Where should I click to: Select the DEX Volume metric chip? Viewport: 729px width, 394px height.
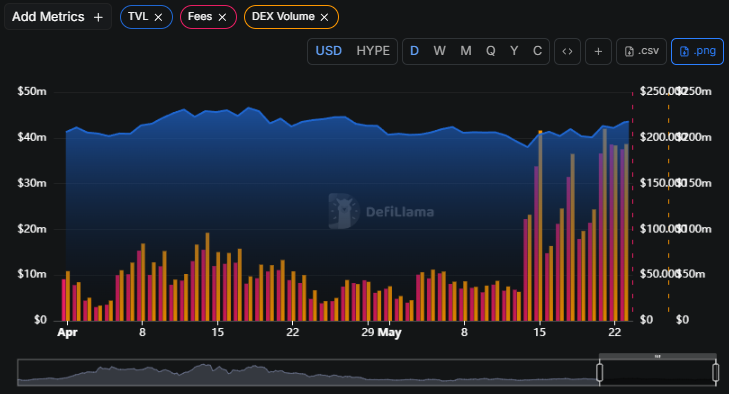(x=291, y=17)
